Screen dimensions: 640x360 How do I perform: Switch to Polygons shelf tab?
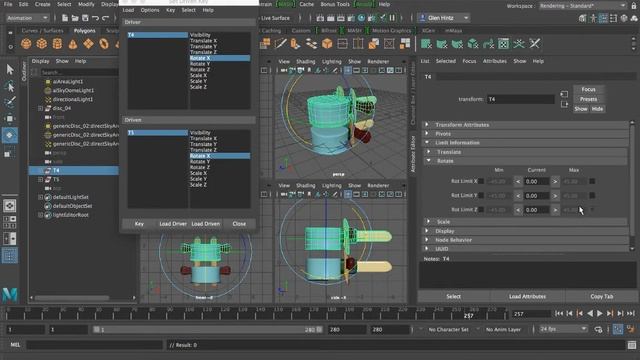coord(84,31)
